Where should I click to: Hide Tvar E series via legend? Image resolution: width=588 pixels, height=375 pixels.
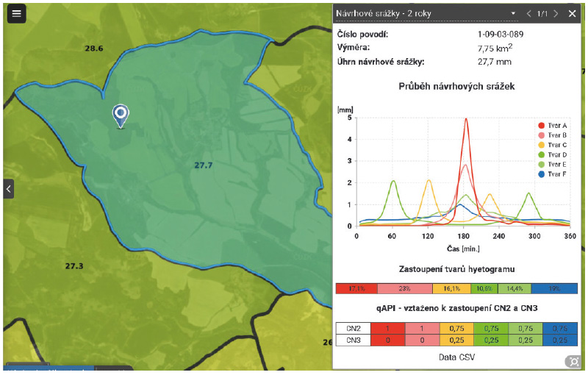(x=552, y=164)
